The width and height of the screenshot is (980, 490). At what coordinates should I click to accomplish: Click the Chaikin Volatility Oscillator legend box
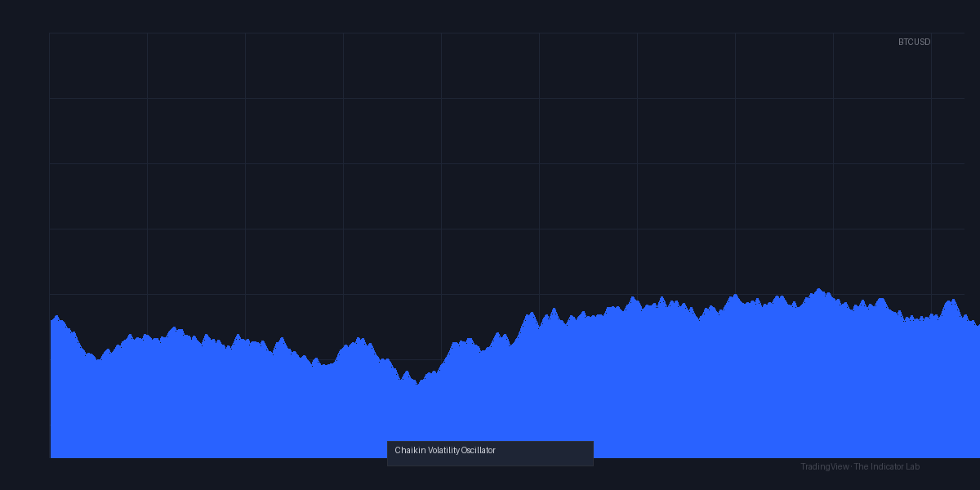click(x=490, y=453)
